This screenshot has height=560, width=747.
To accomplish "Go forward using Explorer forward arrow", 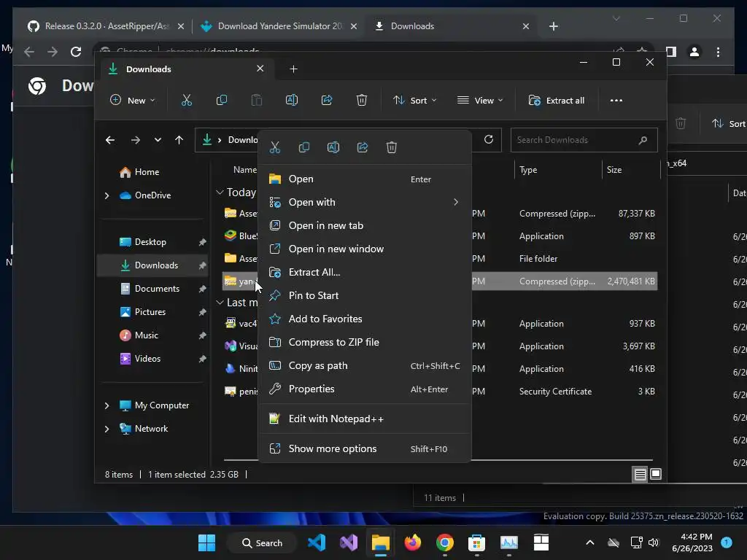I will coord(136,140).
